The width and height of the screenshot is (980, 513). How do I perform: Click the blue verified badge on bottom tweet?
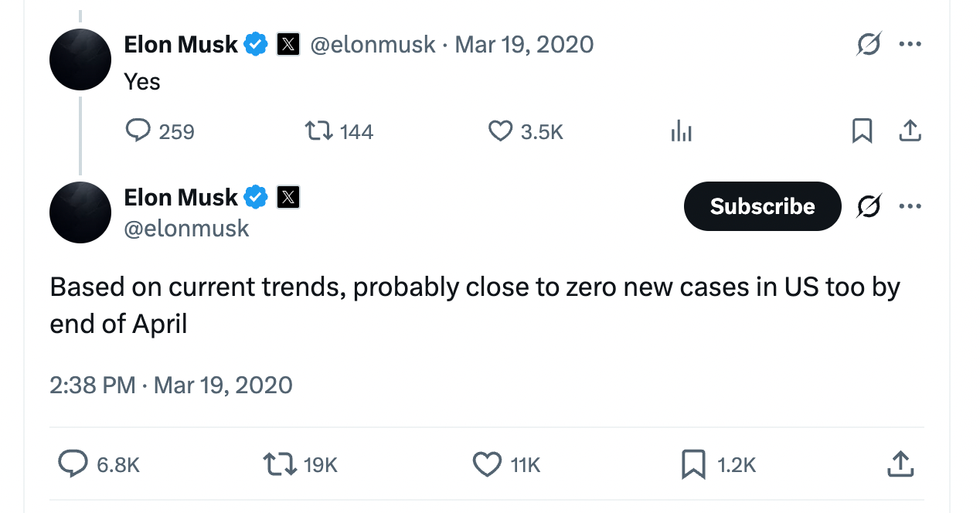coord(257,197)
